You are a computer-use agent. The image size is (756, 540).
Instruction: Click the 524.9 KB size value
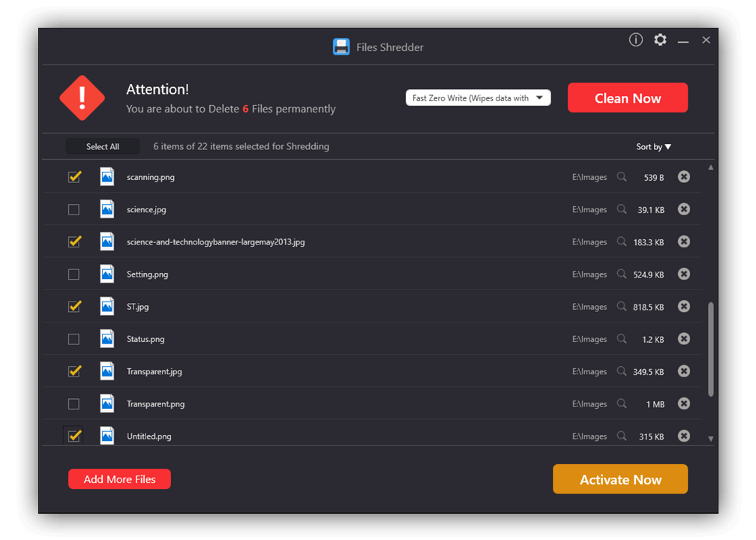click(x=649, y=274)
